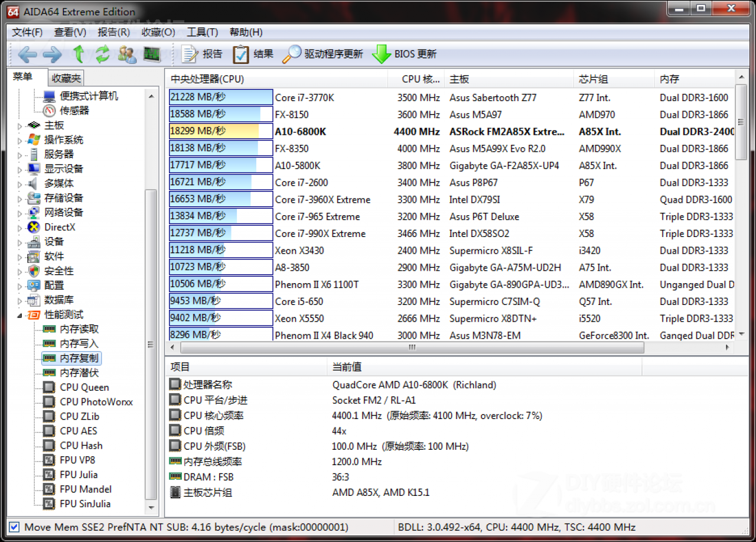The image size is (756, 542).
Task: Expand the 服务器 server tree node
Action: (19, 155)
